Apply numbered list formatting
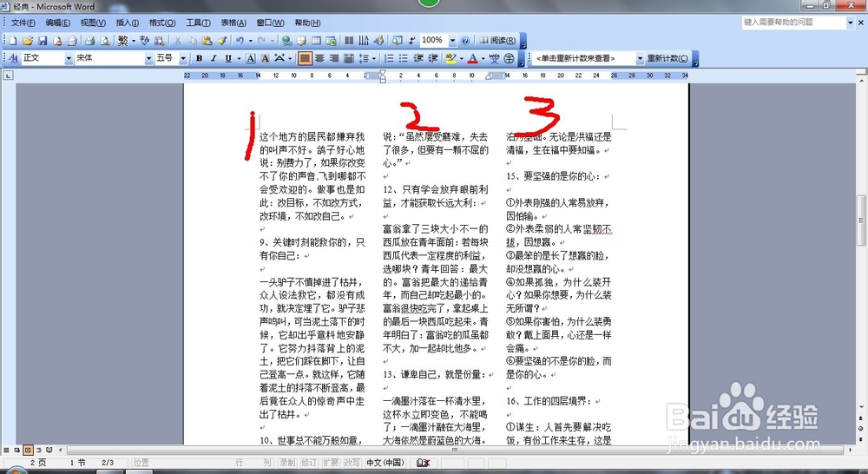Viewport: 868px width, 474px height. coord(389,58)
